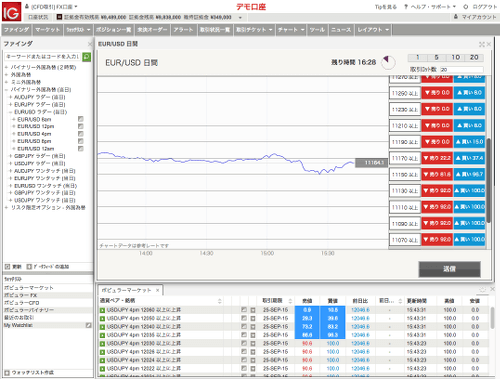Click the chart icon in USD/JPY 12050 row

point(244,318)
